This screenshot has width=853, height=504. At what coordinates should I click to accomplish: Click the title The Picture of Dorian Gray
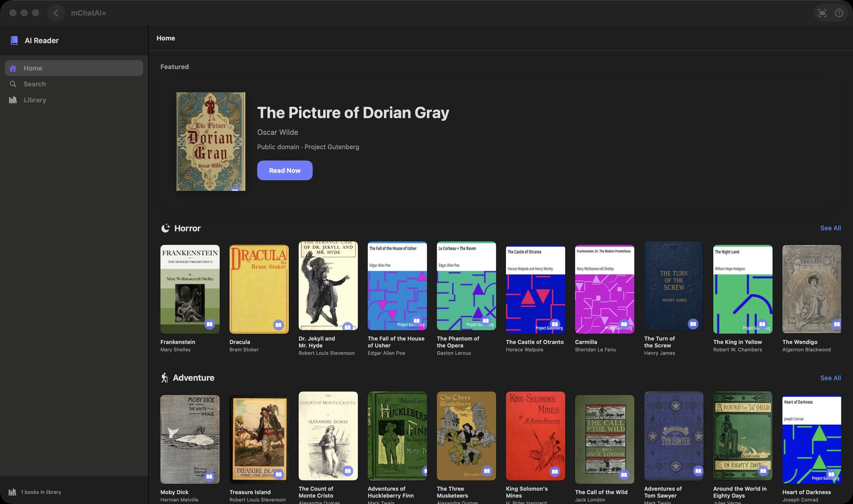(353, 113)
